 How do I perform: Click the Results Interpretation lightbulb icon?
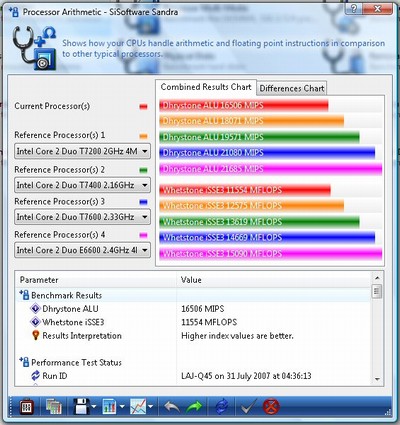[x=35, y=335]
